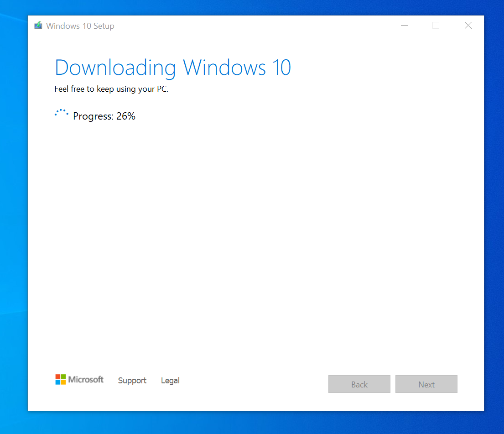The width and height of the screenshot is (504, 434).
Task: Click the spinning progress indicator dots
Action: pos(62,113)
